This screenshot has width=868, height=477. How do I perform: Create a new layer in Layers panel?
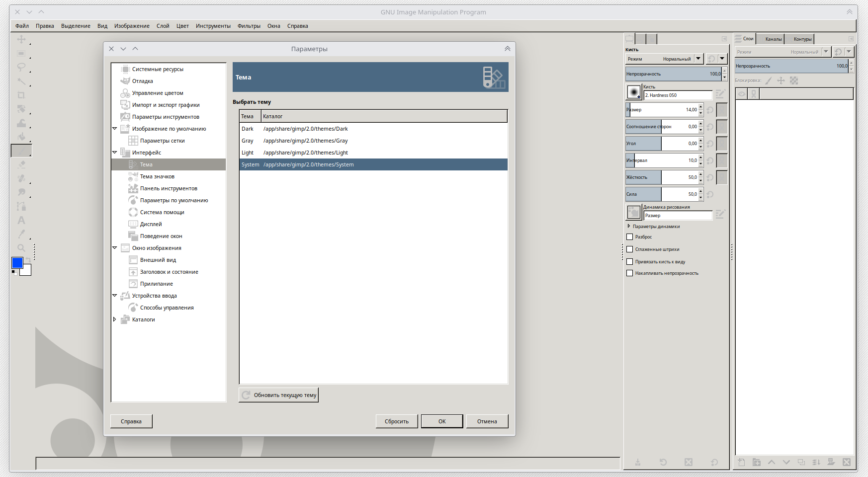741,462
